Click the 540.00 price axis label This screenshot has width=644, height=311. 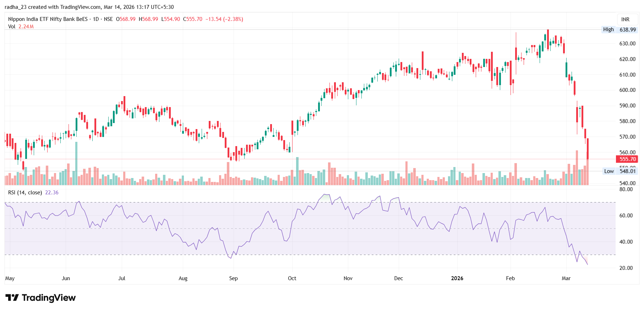628,183
